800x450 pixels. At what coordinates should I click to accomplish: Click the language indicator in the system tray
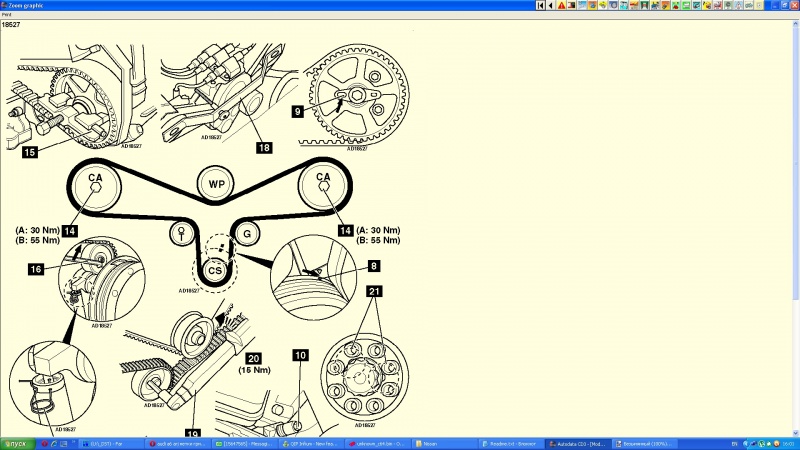pos(735,443)
